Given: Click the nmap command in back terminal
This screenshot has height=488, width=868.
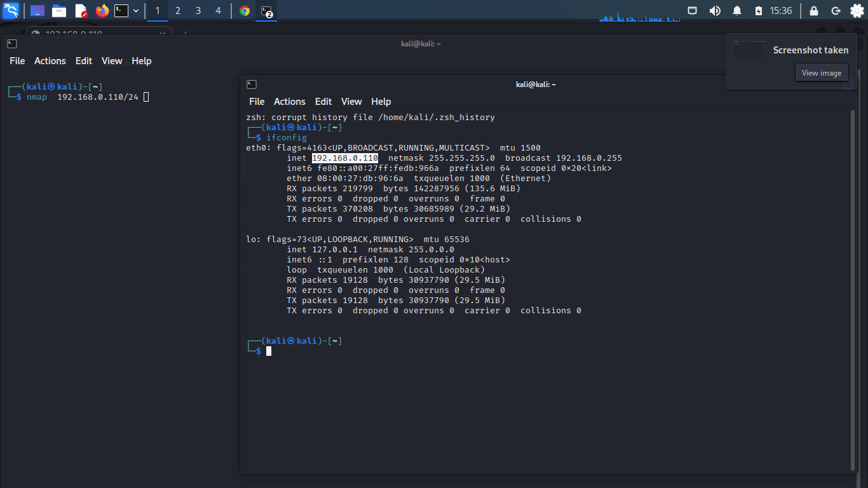Looking at the screenshot, I should click(x=37, y=97).
